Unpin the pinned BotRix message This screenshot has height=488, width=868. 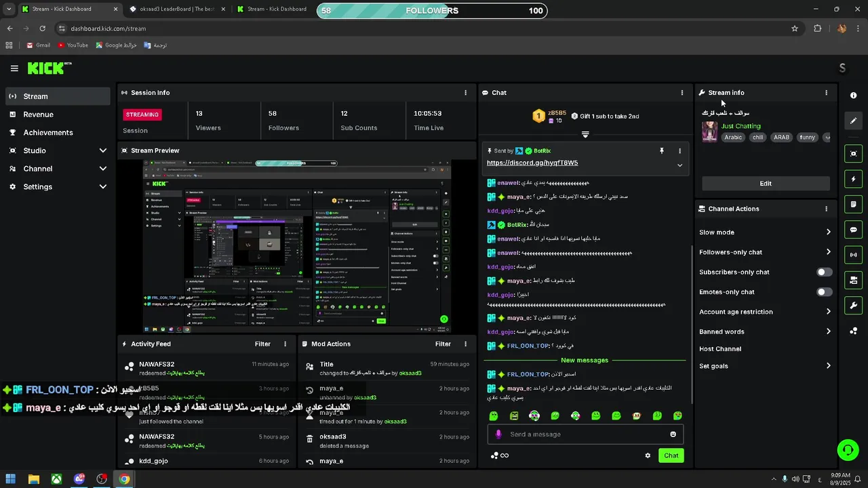(x=662, y=151)
